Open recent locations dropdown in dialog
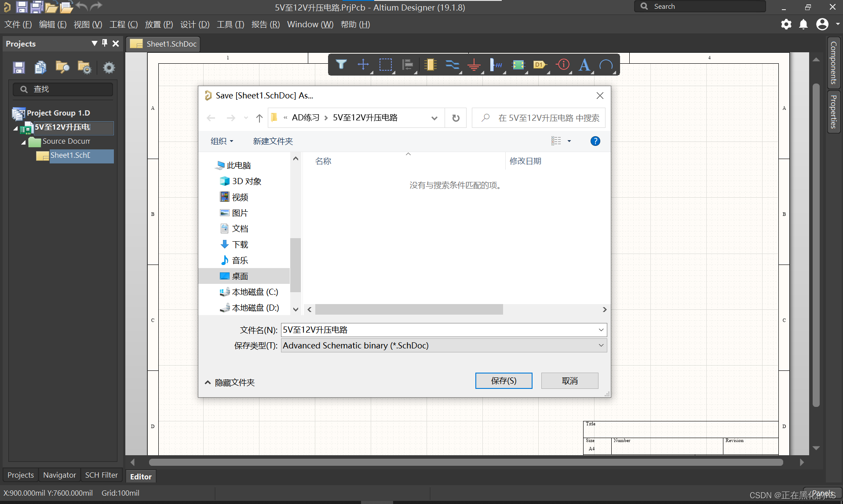Screen dimensions: 843x504 tap(246, 118)
